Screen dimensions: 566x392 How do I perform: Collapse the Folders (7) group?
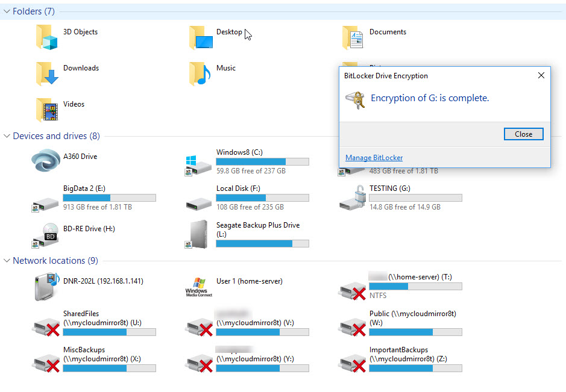point(7,11)
